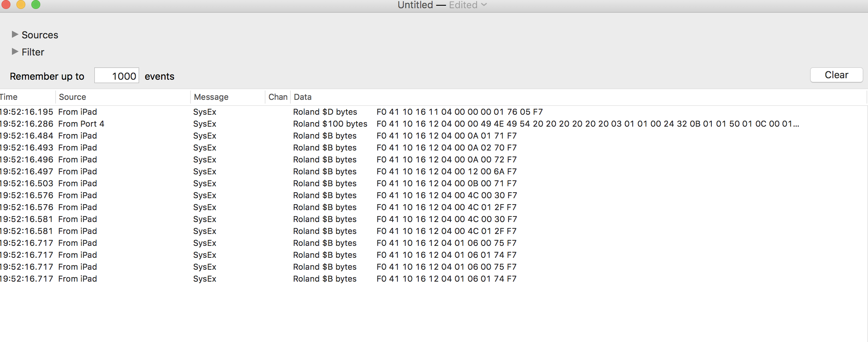Select the 19:52:16.195 SysEx event row
868x342 pixels.
(433, 112)
